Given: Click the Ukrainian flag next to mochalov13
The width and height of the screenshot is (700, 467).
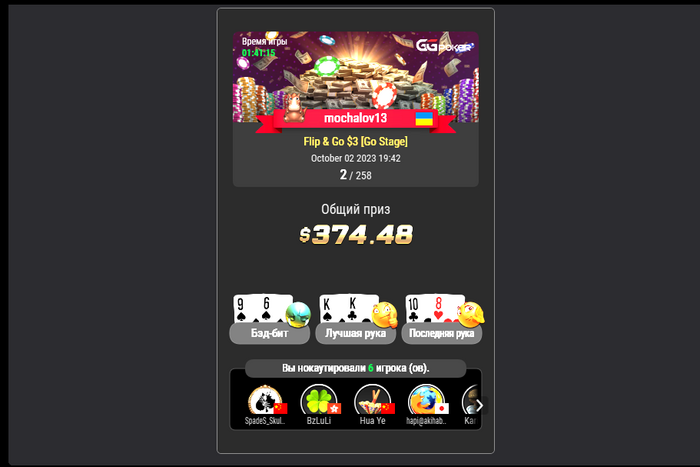Looking at the screenshot, I should 424,119.
